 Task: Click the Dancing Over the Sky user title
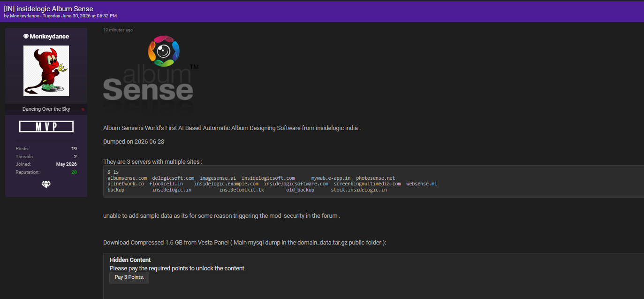(46, 109)
